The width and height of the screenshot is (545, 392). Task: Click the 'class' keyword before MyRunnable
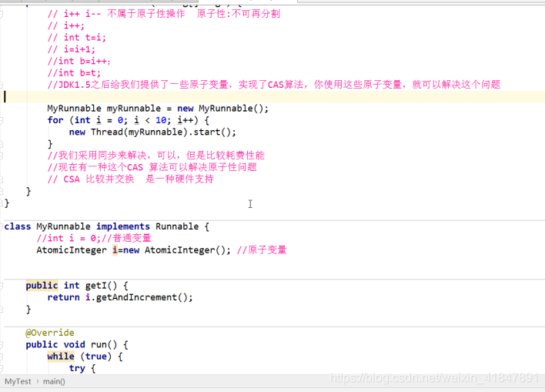[x=18, y=226]
